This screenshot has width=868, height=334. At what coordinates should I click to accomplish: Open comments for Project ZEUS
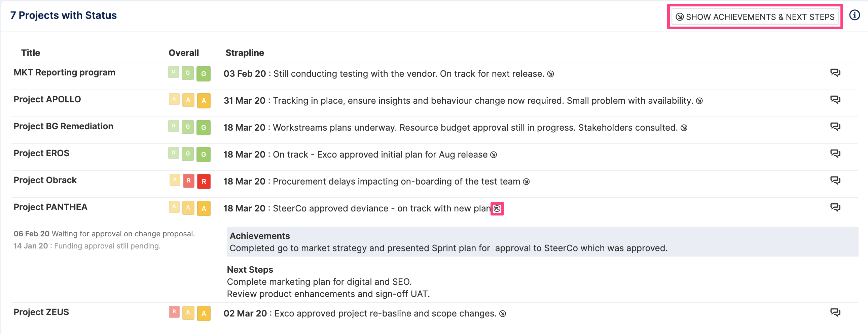coord(835,313)
